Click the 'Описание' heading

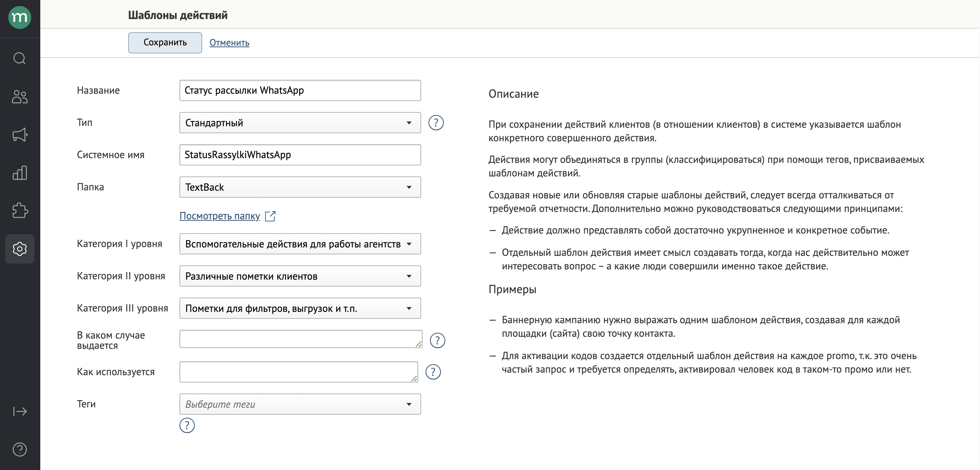click(513, 94)
